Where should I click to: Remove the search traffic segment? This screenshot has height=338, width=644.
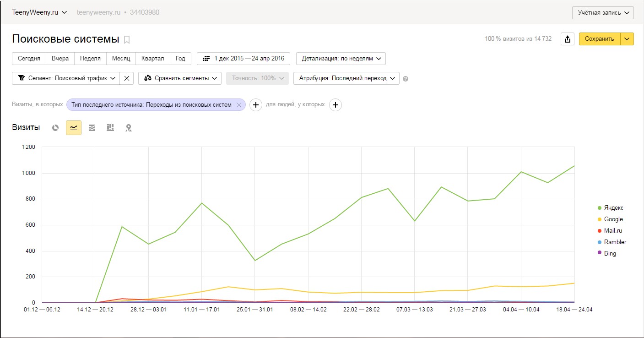coord(127,78)
